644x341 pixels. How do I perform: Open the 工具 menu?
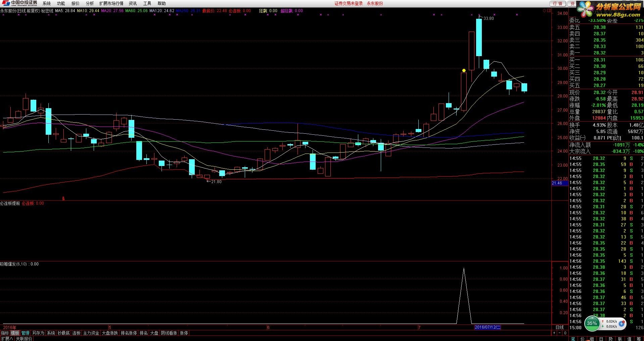(147, 3)
